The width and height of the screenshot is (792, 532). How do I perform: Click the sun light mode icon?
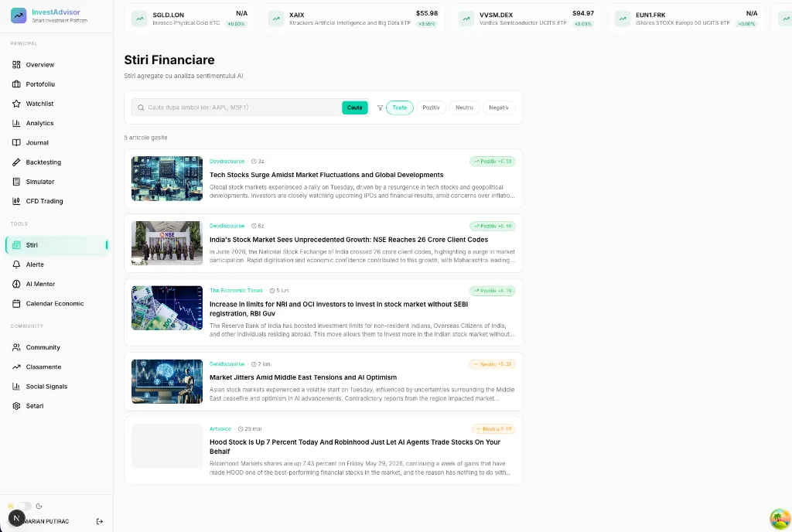11,506
